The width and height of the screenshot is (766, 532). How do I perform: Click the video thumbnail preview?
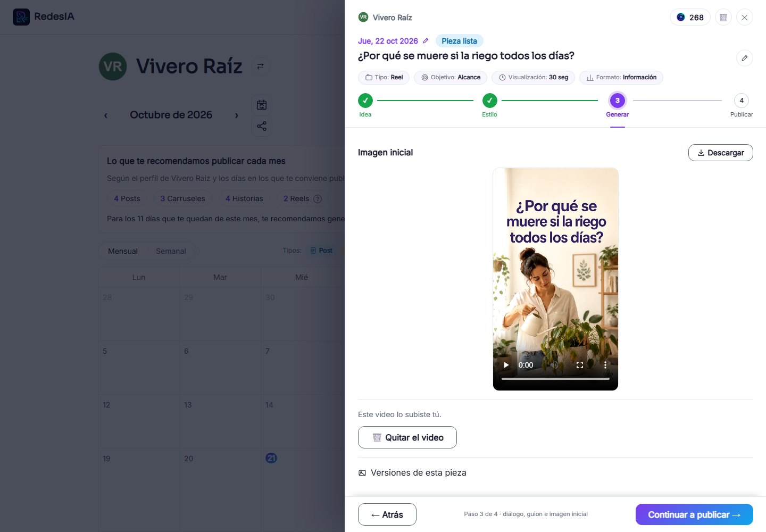click(555, 279)
